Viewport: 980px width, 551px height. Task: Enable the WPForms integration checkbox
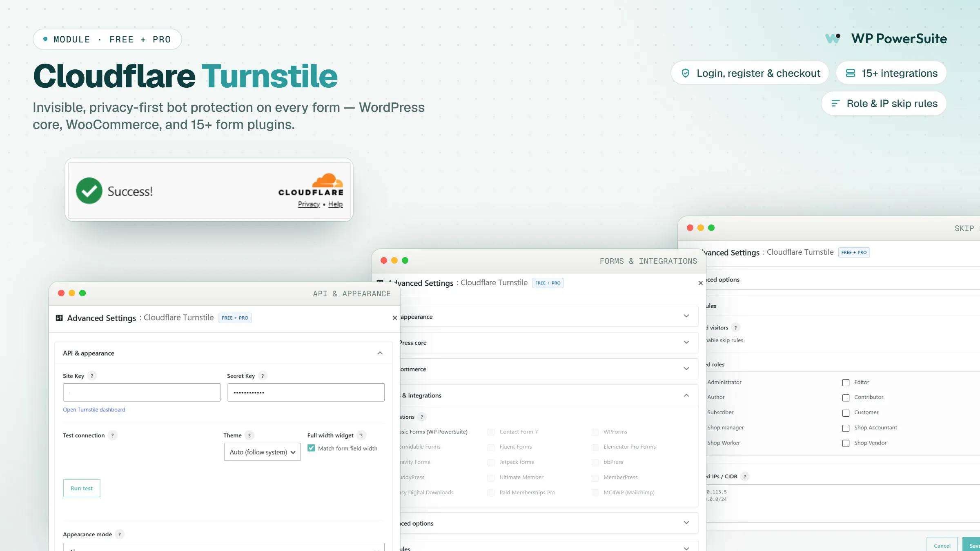pyautogui.click(x=595, y=432)
